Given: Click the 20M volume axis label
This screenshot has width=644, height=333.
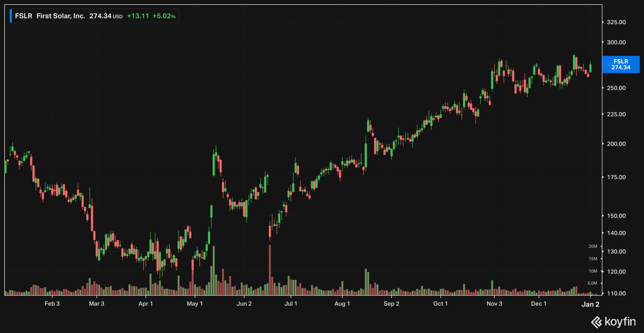Looking at the screenshot, I should coord(593,246).
